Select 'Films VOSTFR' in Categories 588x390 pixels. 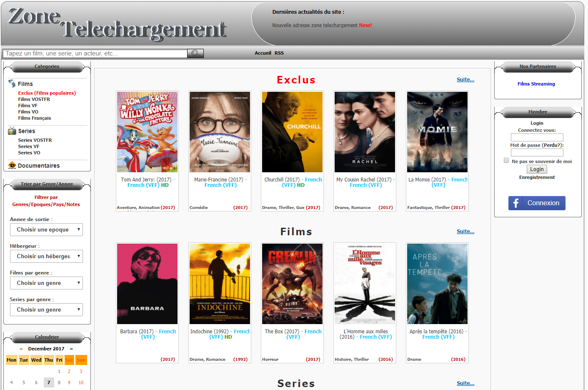[x=34, y=99]
